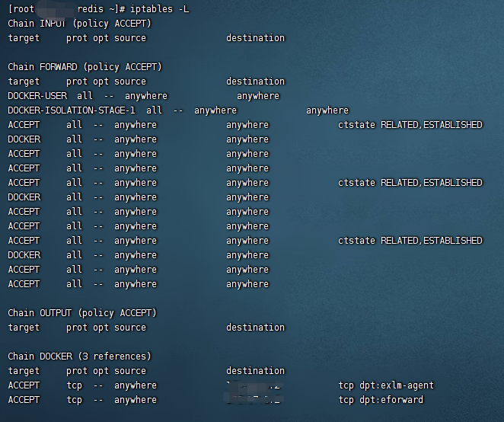This screenshot has width=504, height=422.
Task: Select the Chain OUTPUT policy ACCEPT heading
Action: point(81,313)
